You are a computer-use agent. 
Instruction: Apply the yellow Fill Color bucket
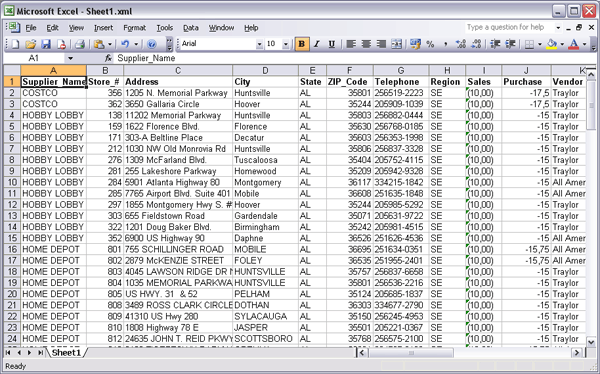tap(551, 44)
